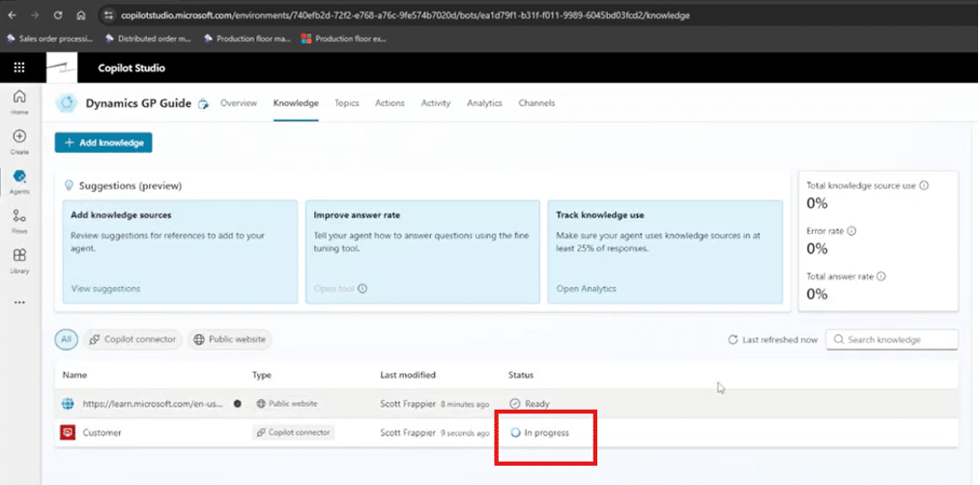Click the globe icon on the learn.microsoft.com row
The width and height of the screenshot is (980, 485).
68,404
